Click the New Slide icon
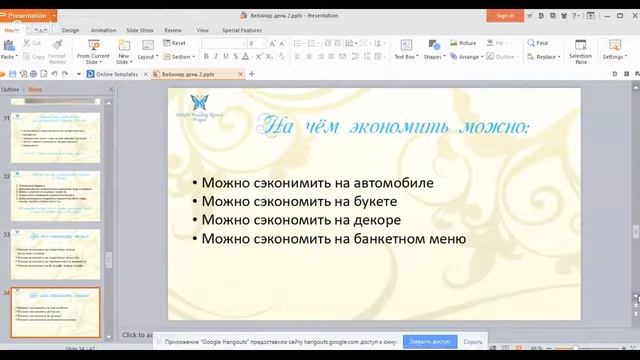The image size is (640, 360). point(124,44)
